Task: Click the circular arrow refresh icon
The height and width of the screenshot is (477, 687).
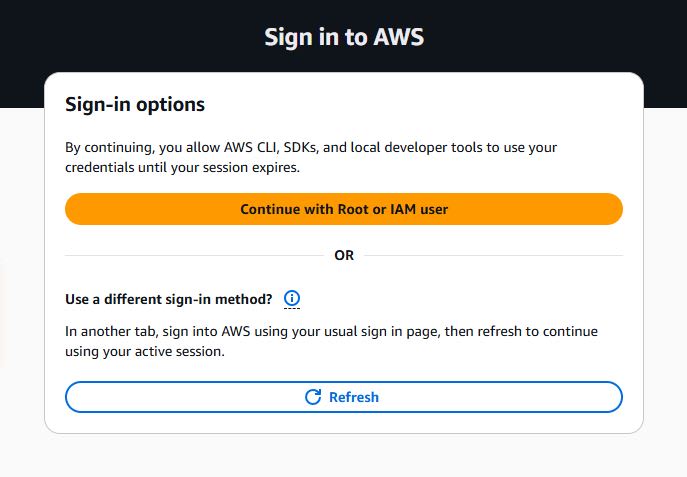Action: pos(313,397)
